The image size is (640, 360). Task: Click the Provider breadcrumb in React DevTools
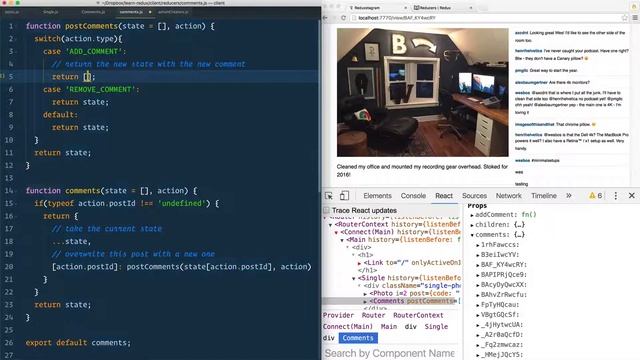pyautogui.click(x=338, y=316)
